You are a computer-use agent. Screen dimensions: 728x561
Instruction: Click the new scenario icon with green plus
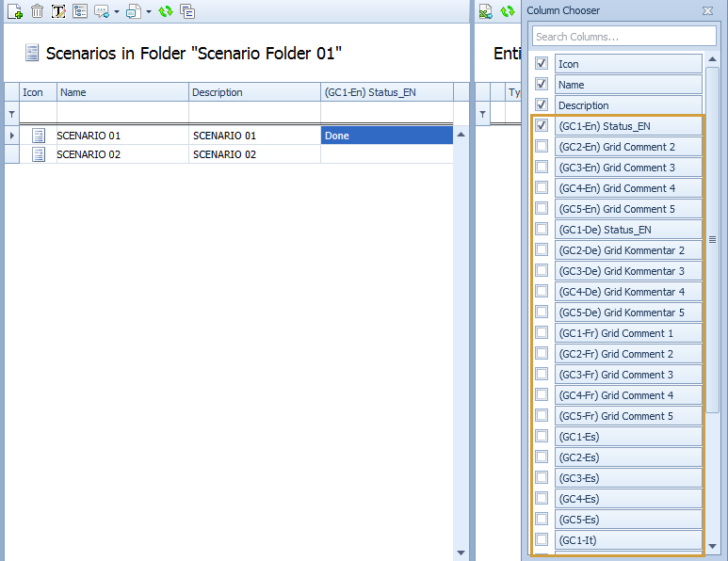pyautogui.click(x=14, y=11)
